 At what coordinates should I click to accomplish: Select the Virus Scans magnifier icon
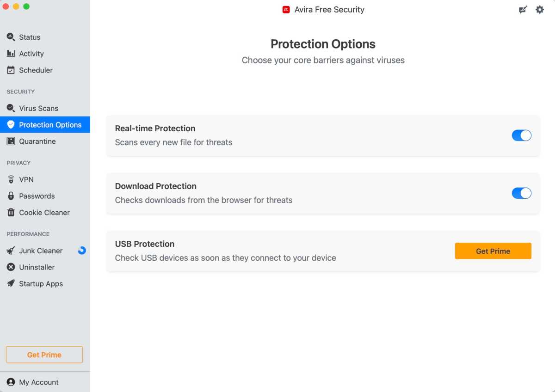10,108
